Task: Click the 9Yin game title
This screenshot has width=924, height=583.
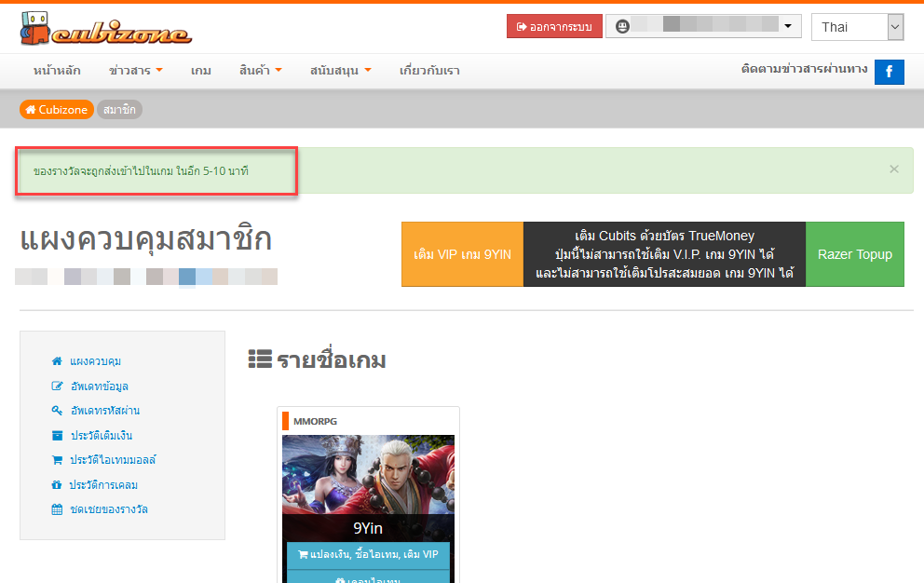Action: [368, 528]
